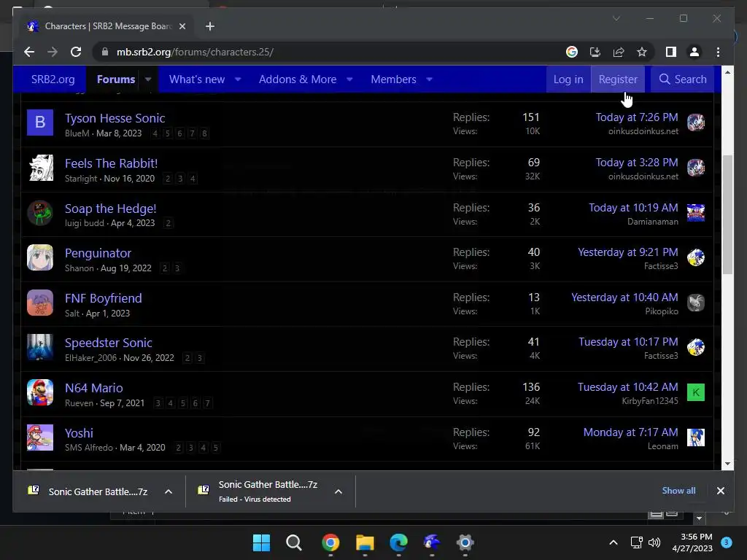The width and height of the screenshot is (747, 560).
Task: Open the Tyson Hesse Sonic thread
Action: pos(115,118)
